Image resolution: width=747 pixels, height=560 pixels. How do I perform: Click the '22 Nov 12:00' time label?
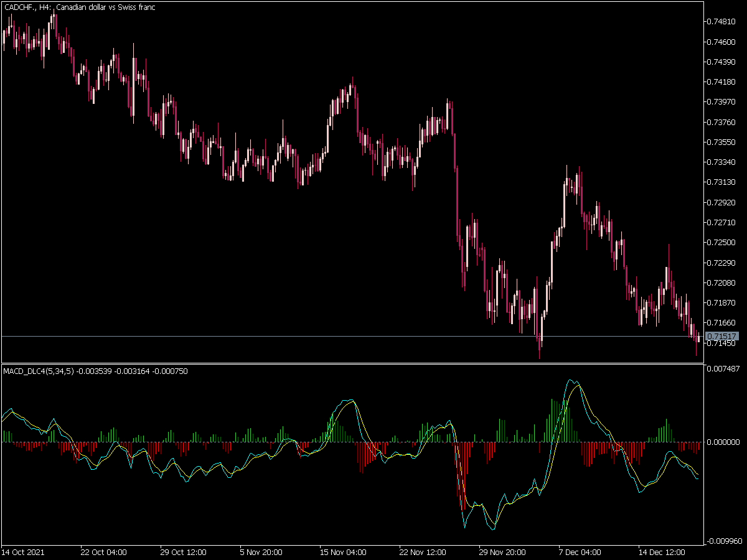(422, 552)
